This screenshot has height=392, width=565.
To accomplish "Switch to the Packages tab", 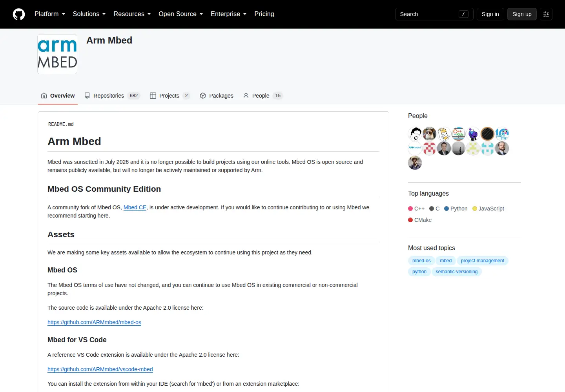I will [217, 96].
